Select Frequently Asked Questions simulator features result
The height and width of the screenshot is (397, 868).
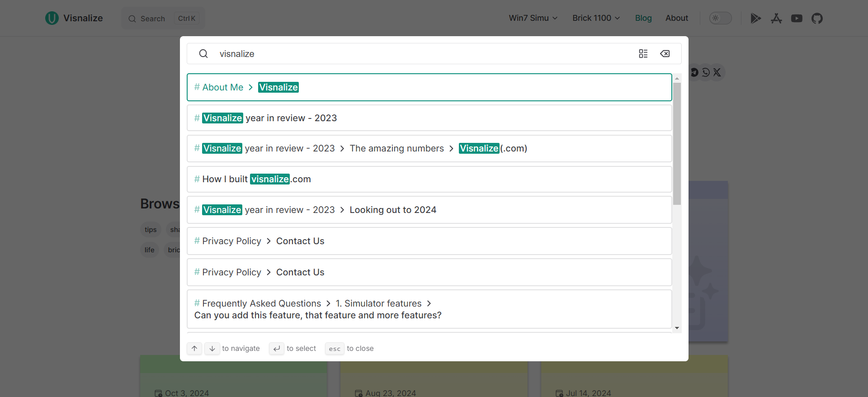tap(429, 309)
